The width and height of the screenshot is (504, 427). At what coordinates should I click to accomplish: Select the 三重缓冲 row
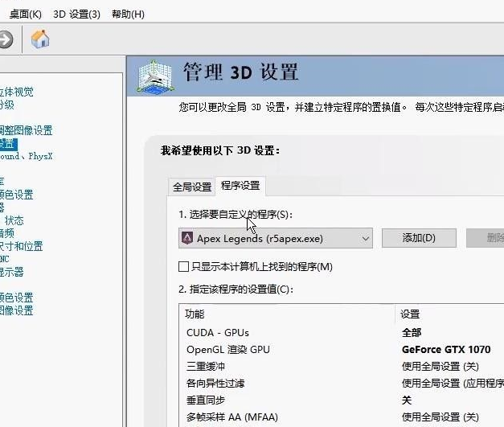pyautogui.click(x=342, y=367)
